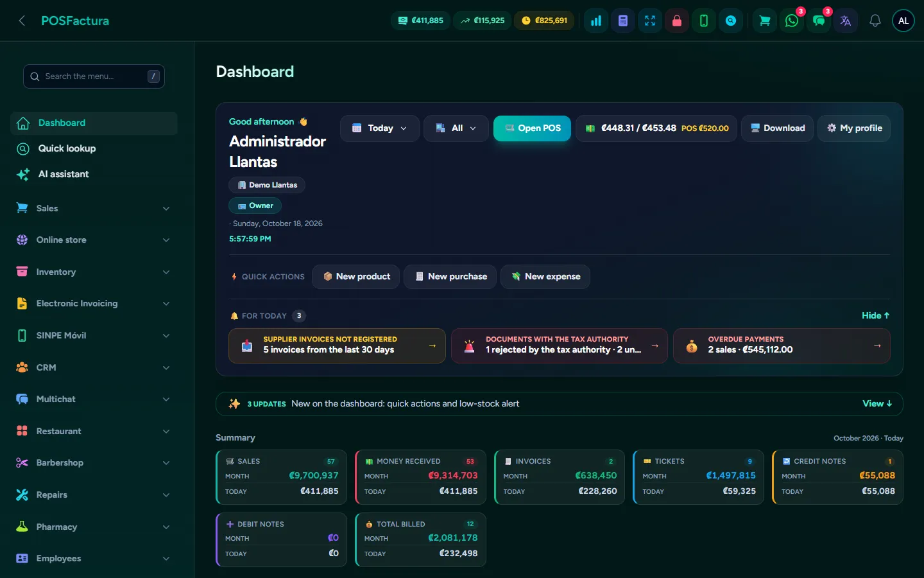Viewport: 924px width, 578px height.
Task: Open AI assistant in sidebar
Action: coord(94,174)
